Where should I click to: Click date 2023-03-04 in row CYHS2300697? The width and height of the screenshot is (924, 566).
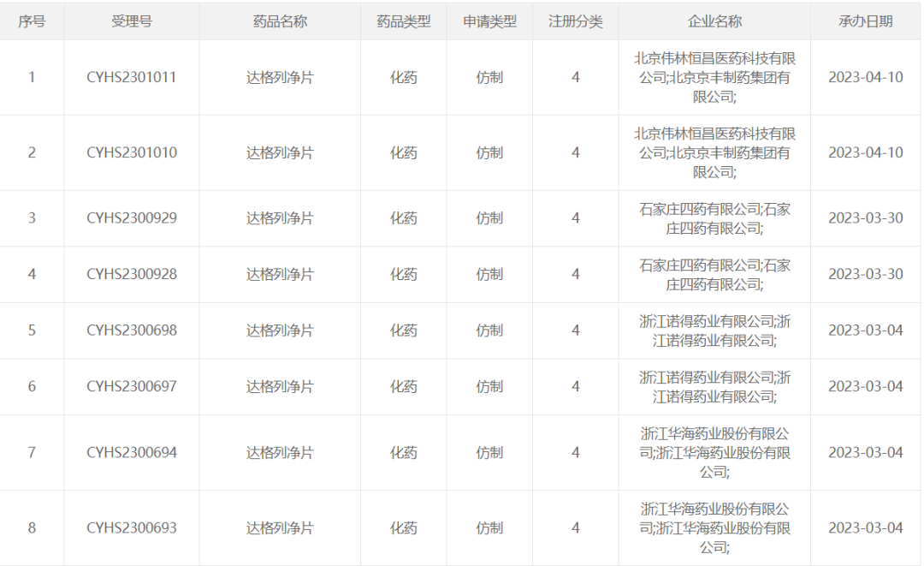click(x=866, y=386)
